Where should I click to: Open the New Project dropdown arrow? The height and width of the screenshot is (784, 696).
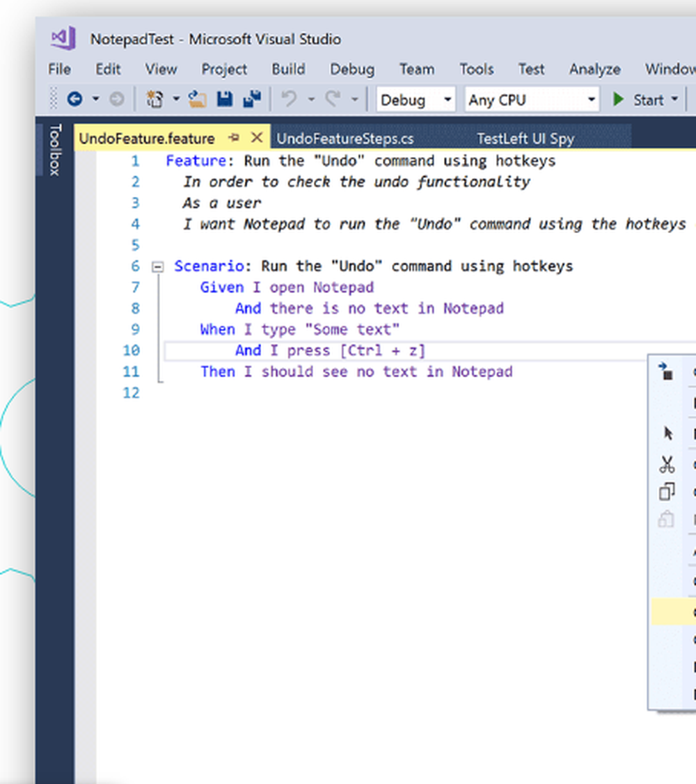click(x=176, y=99)
